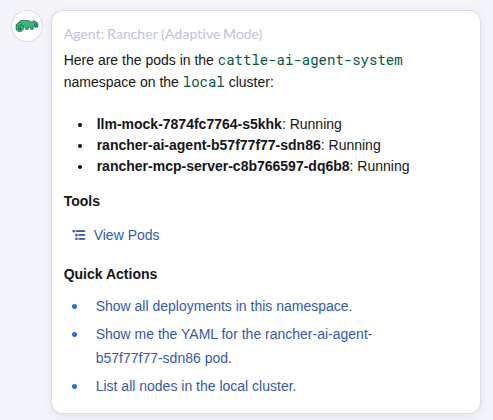Viewport: 493px width, 420px height.
Task: Click pod name rancher-ai-agent-b57f77f77-sdn86
Action: point(208,145)
